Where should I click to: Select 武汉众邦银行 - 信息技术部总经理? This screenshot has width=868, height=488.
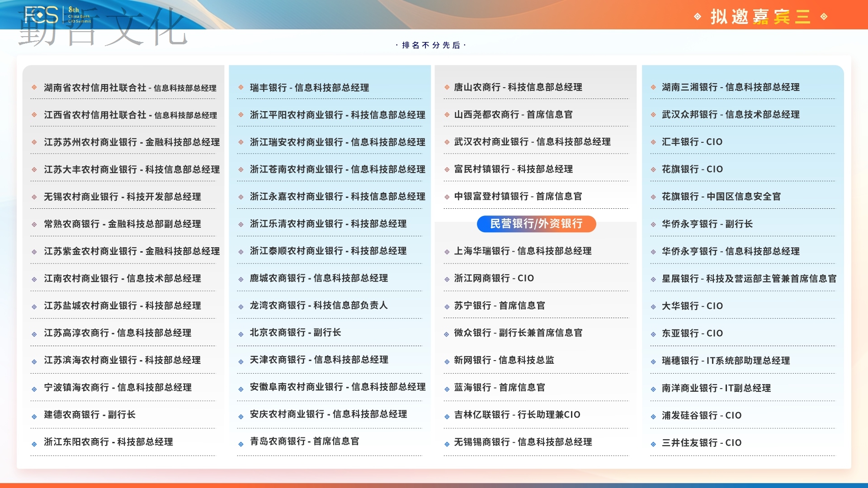click(x=731, y=114)
